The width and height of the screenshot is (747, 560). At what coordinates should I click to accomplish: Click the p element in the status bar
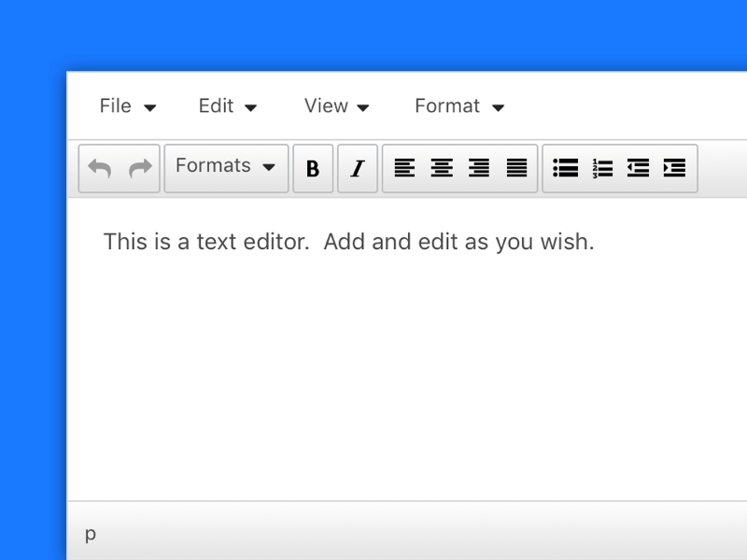91,533
